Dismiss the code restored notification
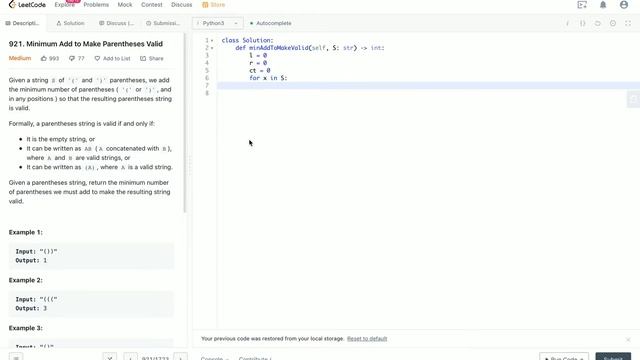 pyautogui.click(x=628, y=340)
